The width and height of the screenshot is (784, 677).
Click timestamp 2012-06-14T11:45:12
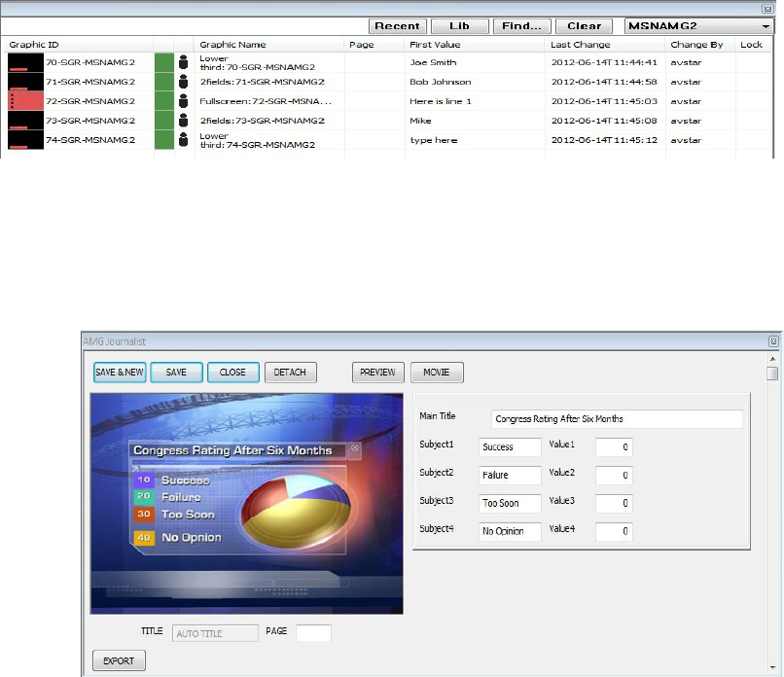tap(604, 140)
